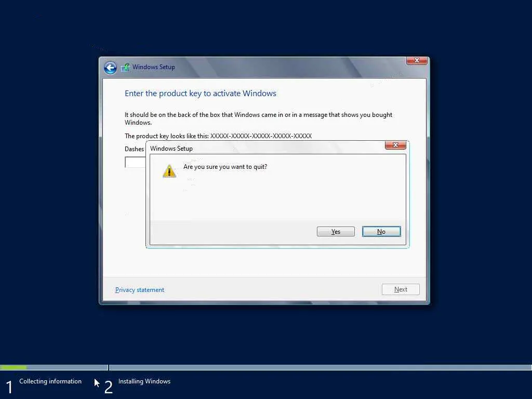This screenshot has height=399, width=532.
Task: Click the yellow warning triangle icon
Action: 169,170
